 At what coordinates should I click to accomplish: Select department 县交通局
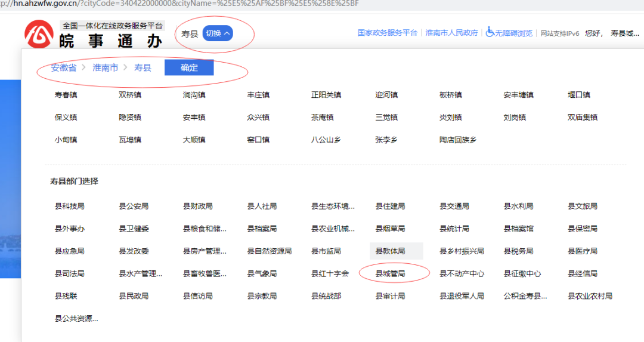454,207
